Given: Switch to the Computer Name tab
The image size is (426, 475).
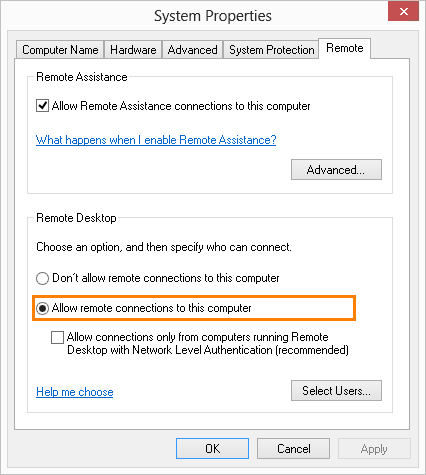Looking at the screenshot, I should 60,50.
